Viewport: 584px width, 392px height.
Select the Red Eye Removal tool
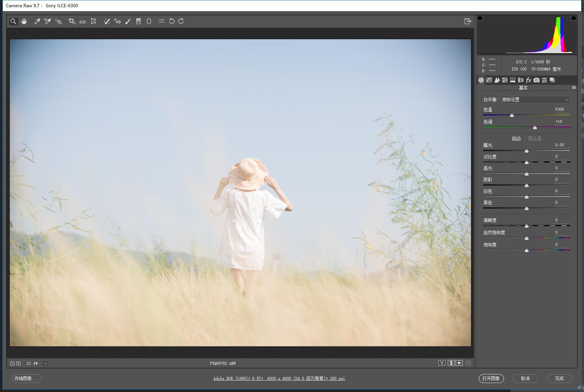click(117, 21)
